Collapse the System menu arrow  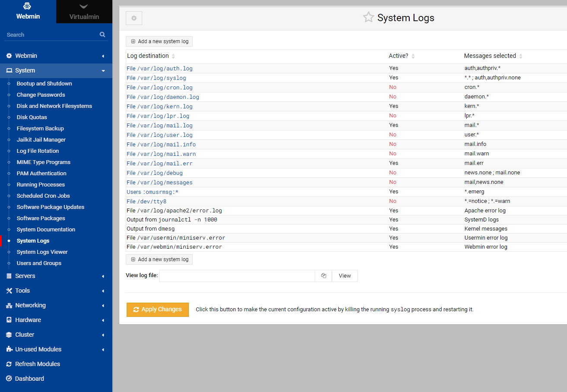(x=103, y=71)
